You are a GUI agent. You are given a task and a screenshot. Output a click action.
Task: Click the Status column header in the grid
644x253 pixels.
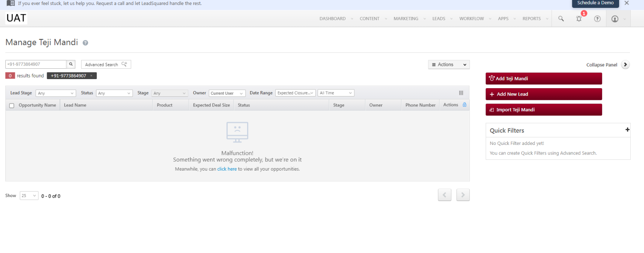click(244, 105)
